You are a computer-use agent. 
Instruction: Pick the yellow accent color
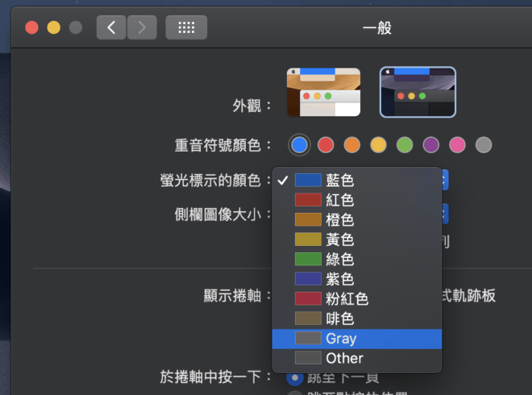click(378, 145)
